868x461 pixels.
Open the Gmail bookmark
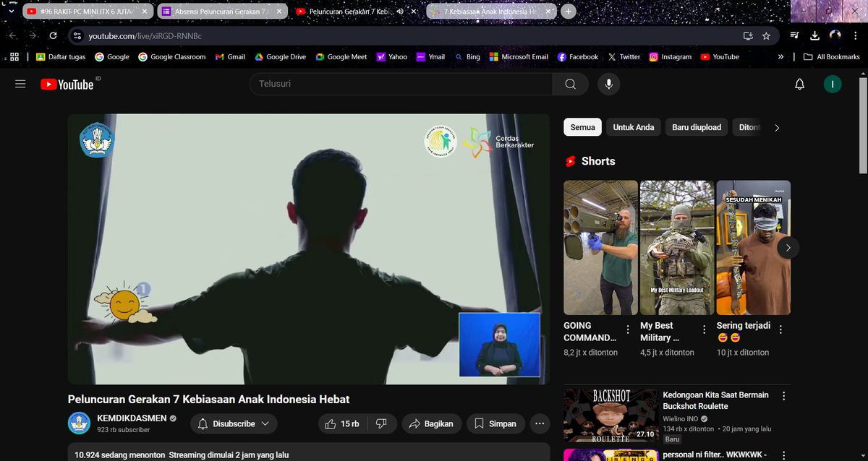231,56
